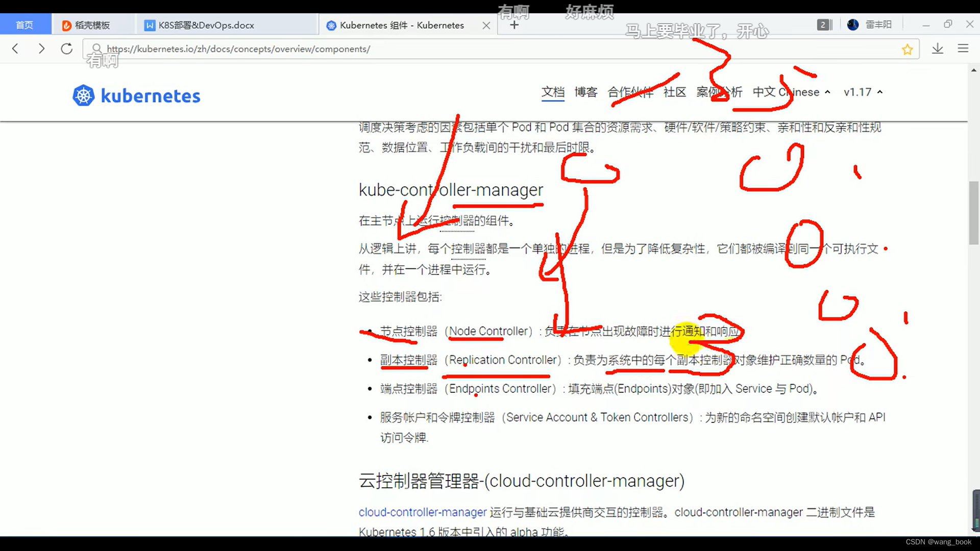This screenshot has height=551, width=980.
Task: Open the 合作伙伴 navigation item
Action: [630, 92]
